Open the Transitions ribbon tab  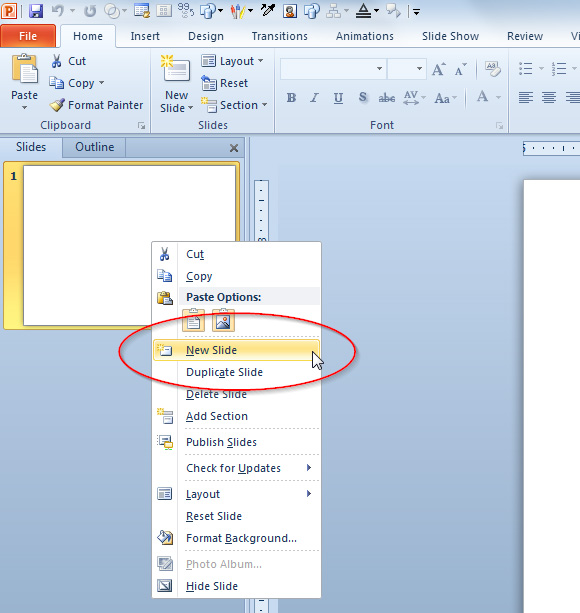[279, 36]
